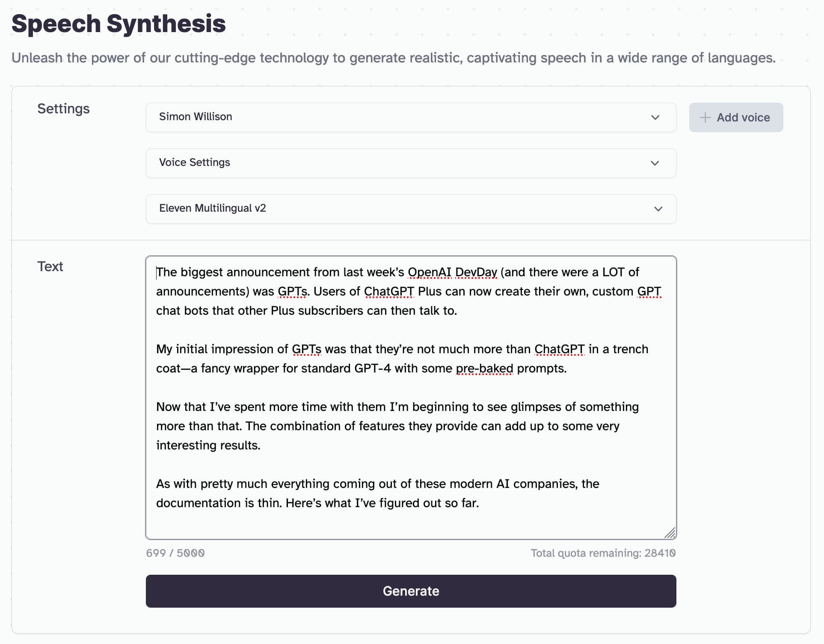This screenshot has height=644, width=824.
Task: Select the word ChatGPT in the text
Action: click(x=389, y=291)
